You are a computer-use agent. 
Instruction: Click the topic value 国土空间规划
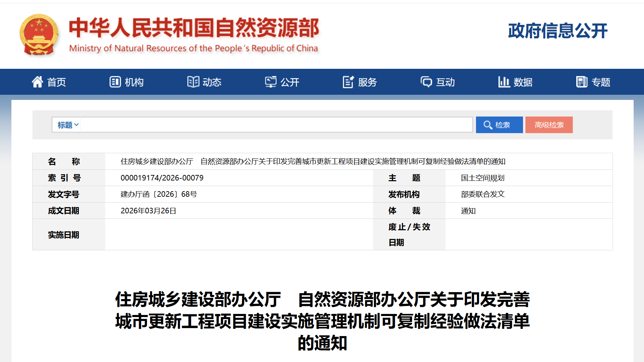click(483, 178)
